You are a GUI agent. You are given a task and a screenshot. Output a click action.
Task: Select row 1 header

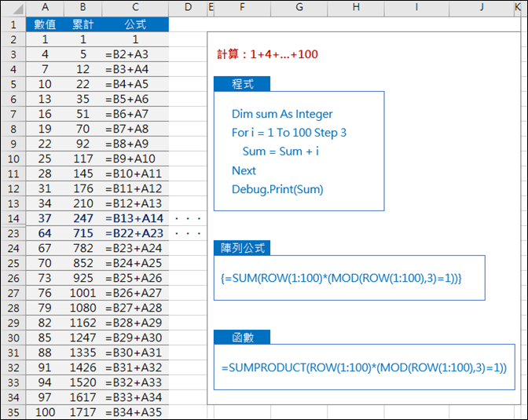tap(13, 24)
